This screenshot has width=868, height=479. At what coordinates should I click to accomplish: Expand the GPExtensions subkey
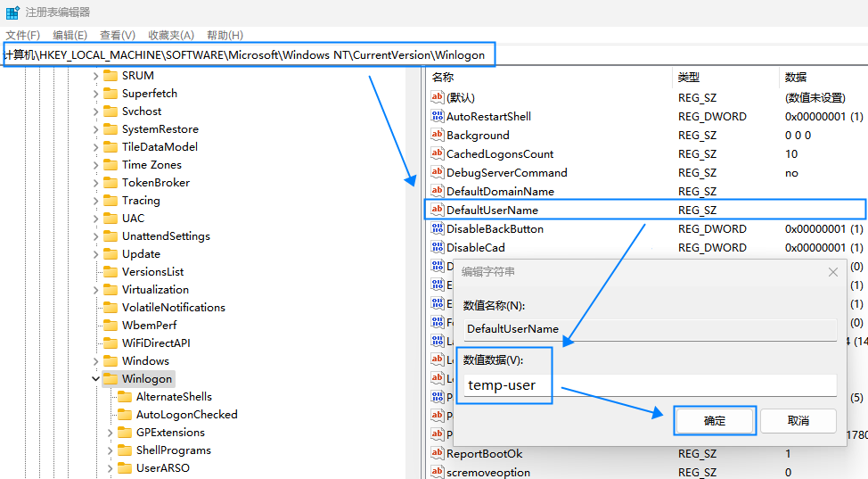(111, 433)
